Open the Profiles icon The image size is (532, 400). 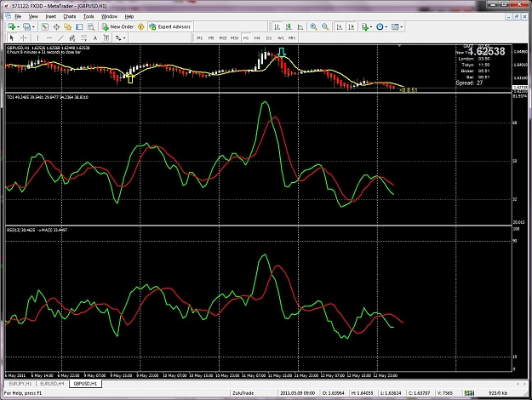[x=26, y=26]
